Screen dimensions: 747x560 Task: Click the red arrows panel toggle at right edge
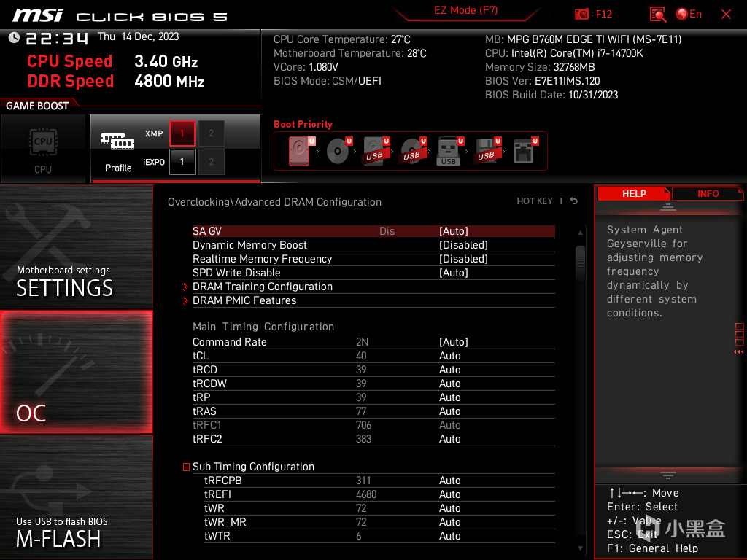tap(739, 352)
